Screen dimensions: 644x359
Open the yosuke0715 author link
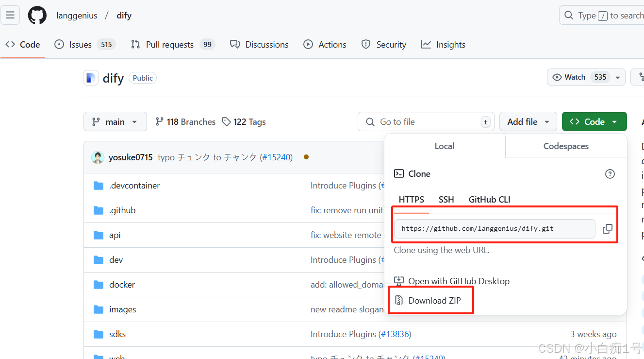point(131,157)
